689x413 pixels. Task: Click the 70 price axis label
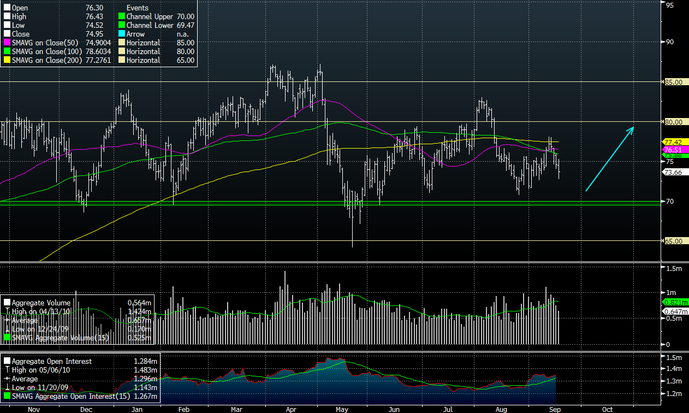pos(670,201)
